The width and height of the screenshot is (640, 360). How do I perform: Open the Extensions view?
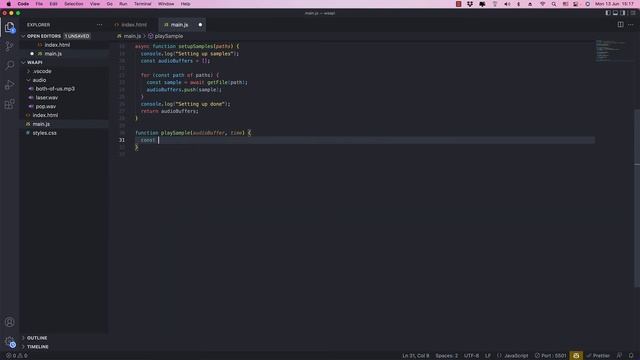pos(9,104)
